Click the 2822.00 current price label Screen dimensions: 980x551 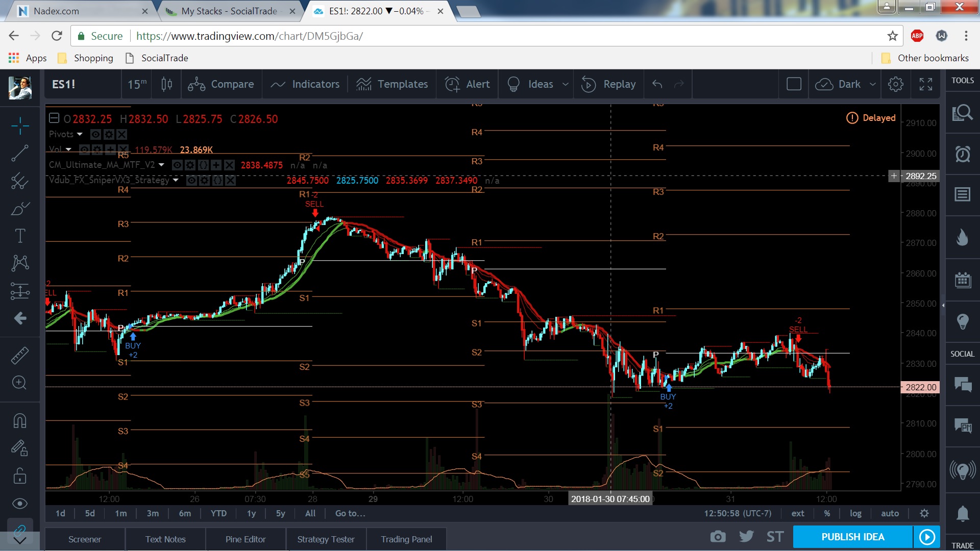pos(920,387)
